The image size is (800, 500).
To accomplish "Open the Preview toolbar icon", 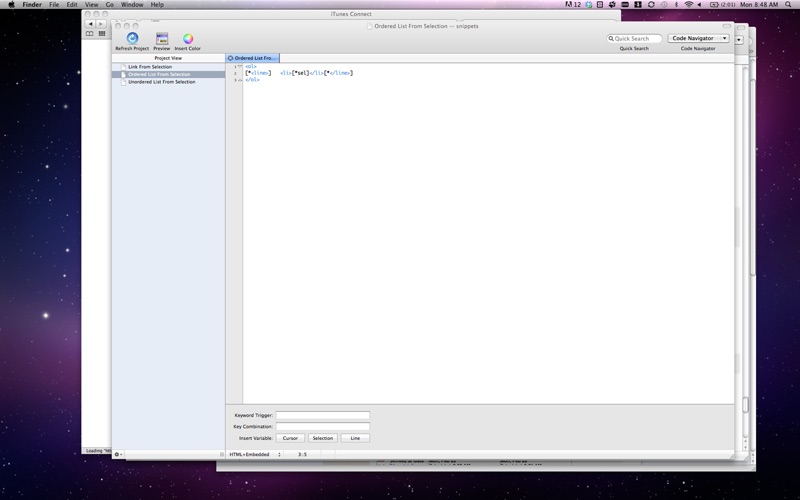I will [161, 39].
